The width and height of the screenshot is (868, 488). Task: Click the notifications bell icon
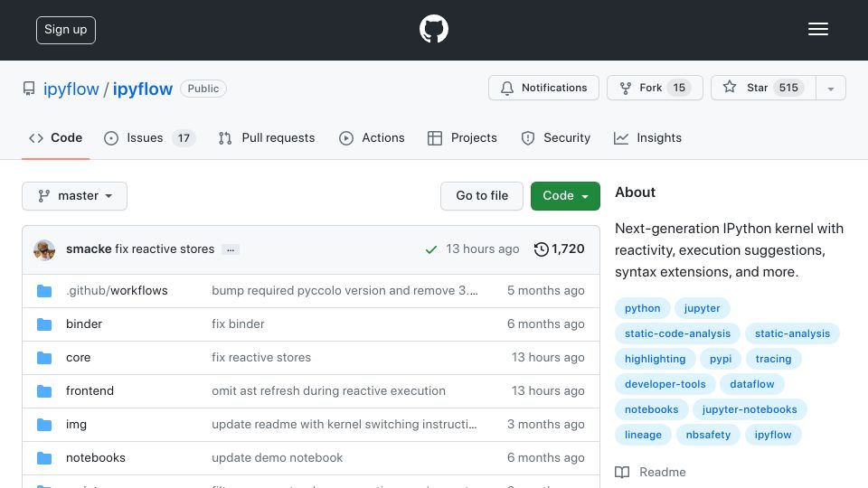(507, 88)
